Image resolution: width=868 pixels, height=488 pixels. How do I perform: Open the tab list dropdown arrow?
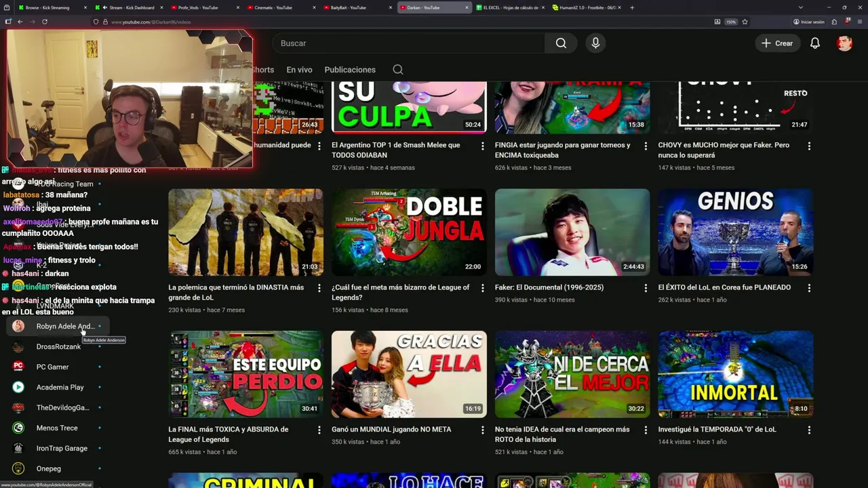[x=801, y=7]
